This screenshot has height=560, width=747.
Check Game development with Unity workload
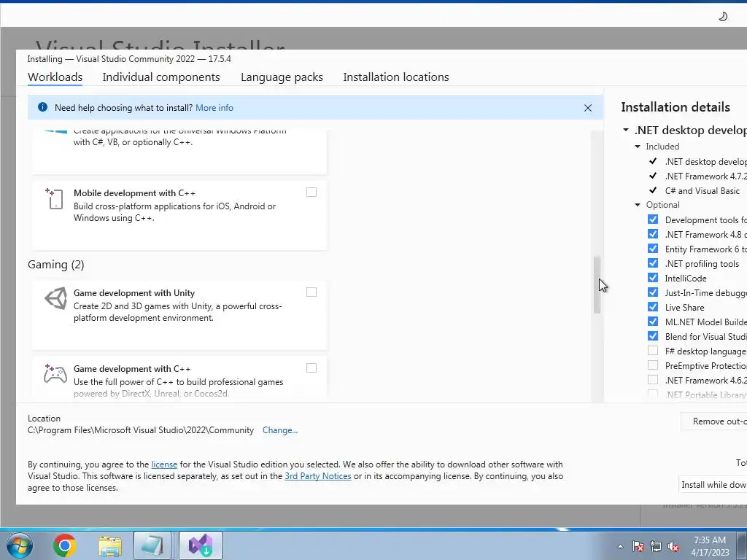[x=311, y=292]
